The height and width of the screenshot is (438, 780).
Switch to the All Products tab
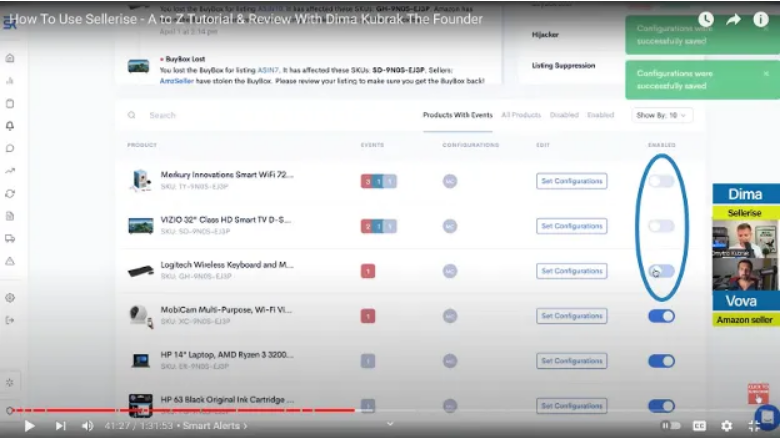[521, 115]
